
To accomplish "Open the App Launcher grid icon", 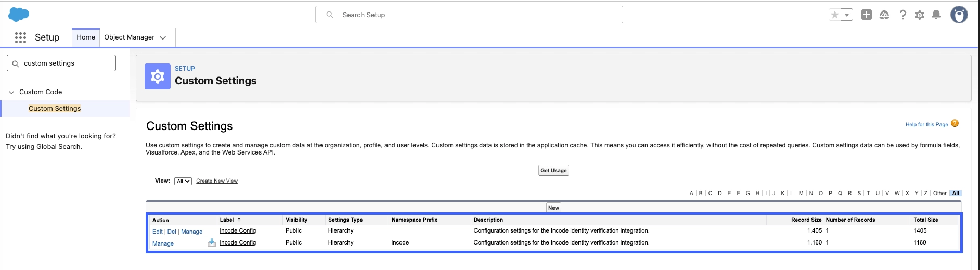I will [20, 37].
